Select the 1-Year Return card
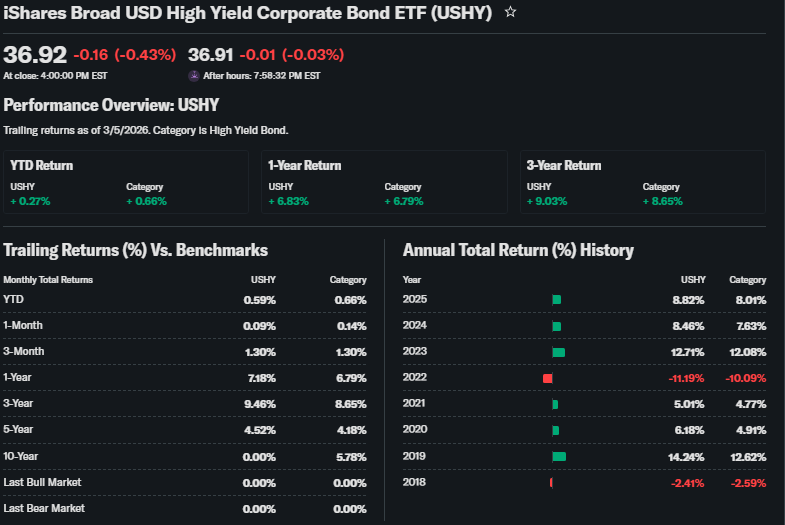Image resolution: width=785 pixels, height=525 pixels. tap(383, 182)
